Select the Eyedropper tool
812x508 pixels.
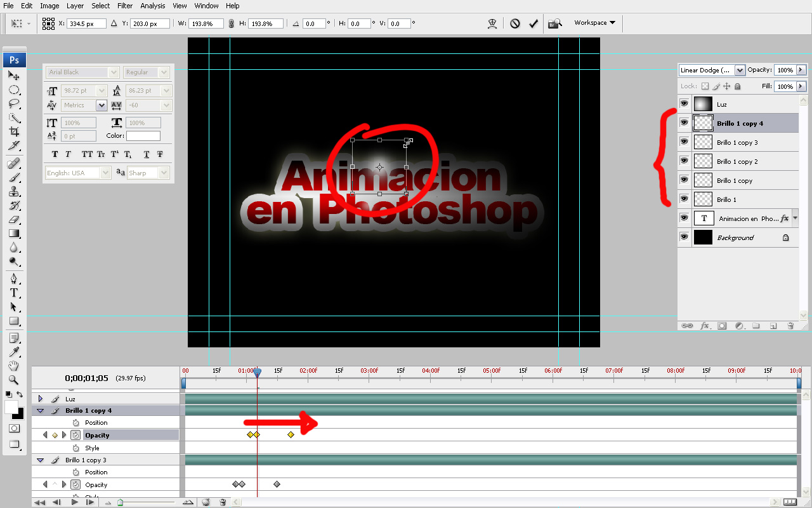[14, 352]
